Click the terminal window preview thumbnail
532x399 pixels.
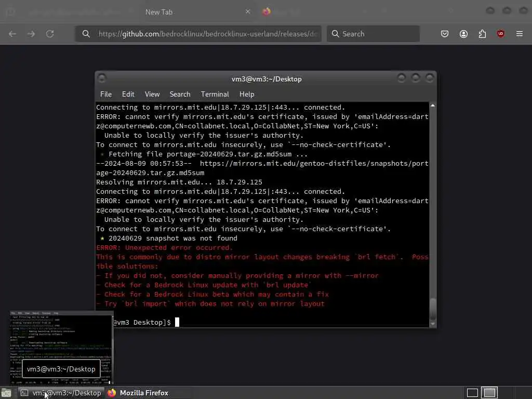61,347
